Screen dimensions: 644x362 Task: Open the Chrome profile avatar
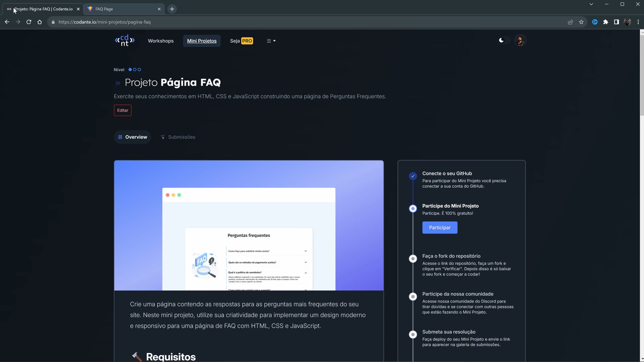[x=627, y=22]
